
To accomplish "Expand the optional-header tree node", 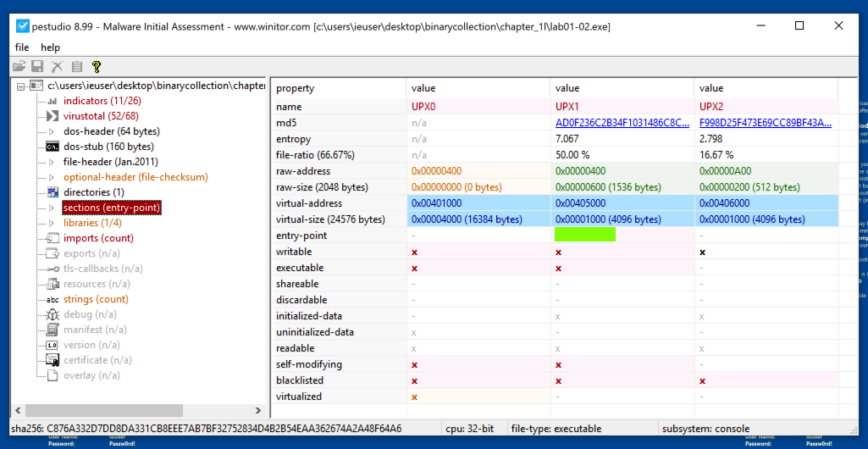I will tap(52, 177).
